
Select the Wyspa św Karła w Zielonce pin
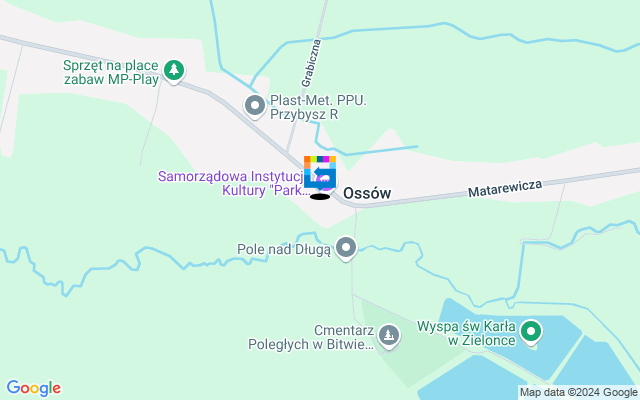[531, 332]
